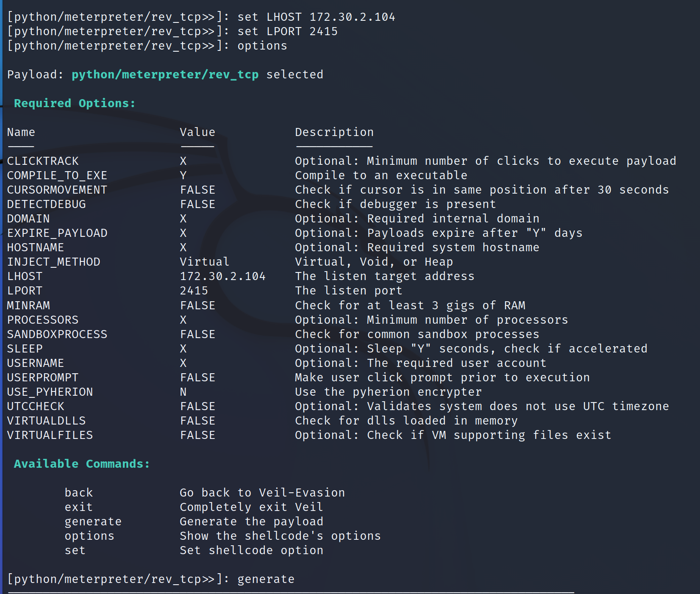
Task: Select the 'set LPORT 2415' command line
Action: [287, 31]
